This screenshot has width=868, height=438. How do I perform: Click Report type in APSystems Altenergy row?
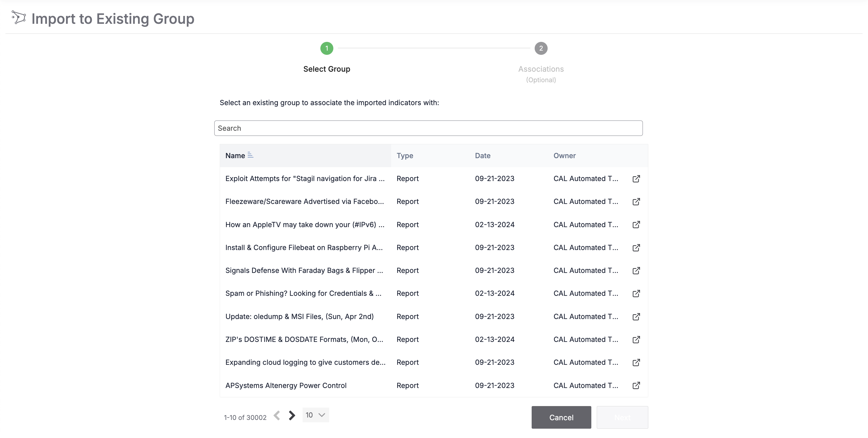pyautogui.click(x=407, y=386)
